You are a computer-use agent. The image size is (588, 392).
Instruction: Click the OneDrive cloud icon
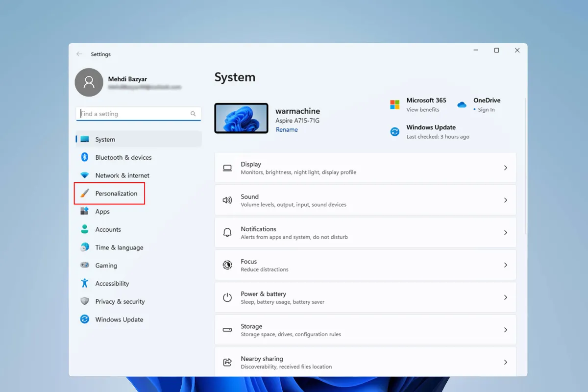point(462,104)
